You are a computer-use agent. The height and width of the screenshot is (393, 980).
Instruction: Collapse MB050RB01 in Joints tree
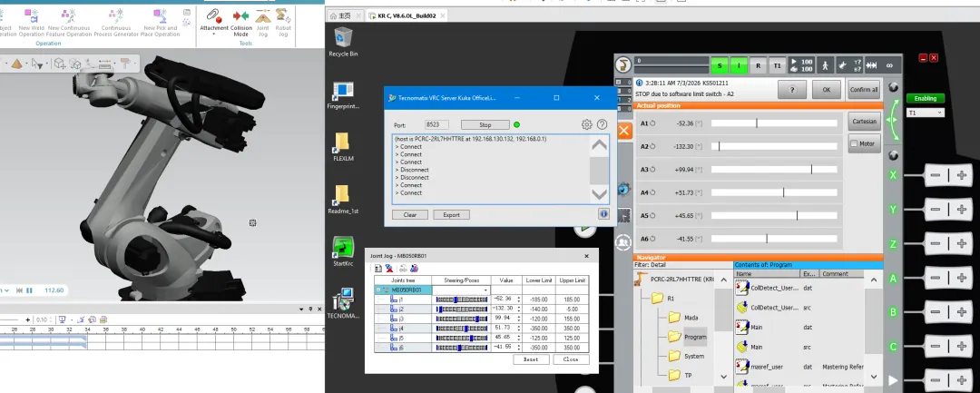(x=378, y=290)
